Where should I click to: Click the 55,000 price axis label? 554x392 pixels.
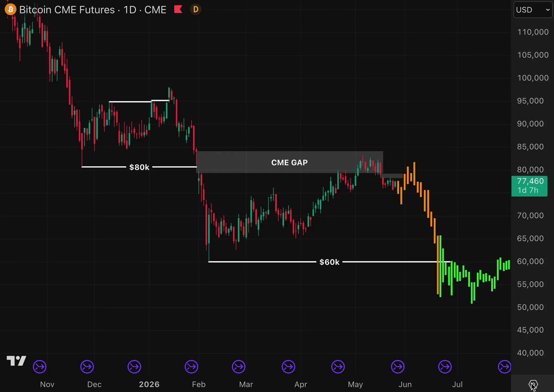531,284
